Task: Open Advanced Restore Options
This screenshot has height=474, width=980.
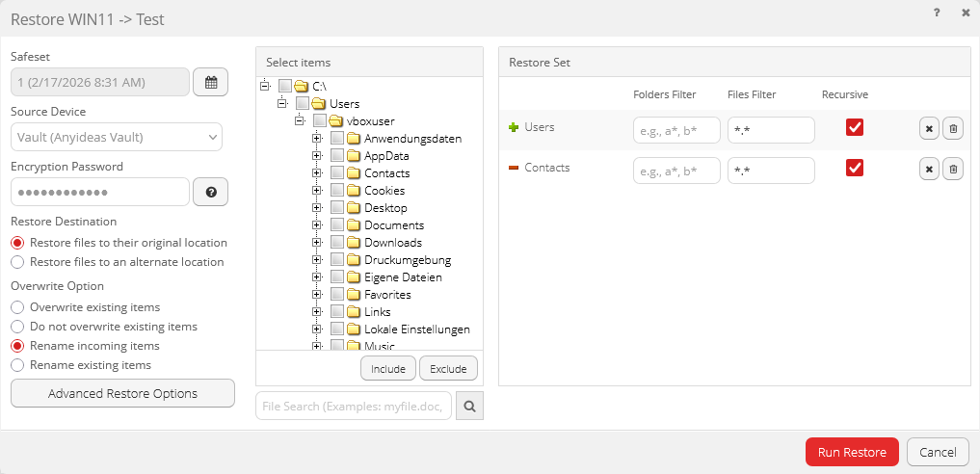Action: (x=122, y=393)
